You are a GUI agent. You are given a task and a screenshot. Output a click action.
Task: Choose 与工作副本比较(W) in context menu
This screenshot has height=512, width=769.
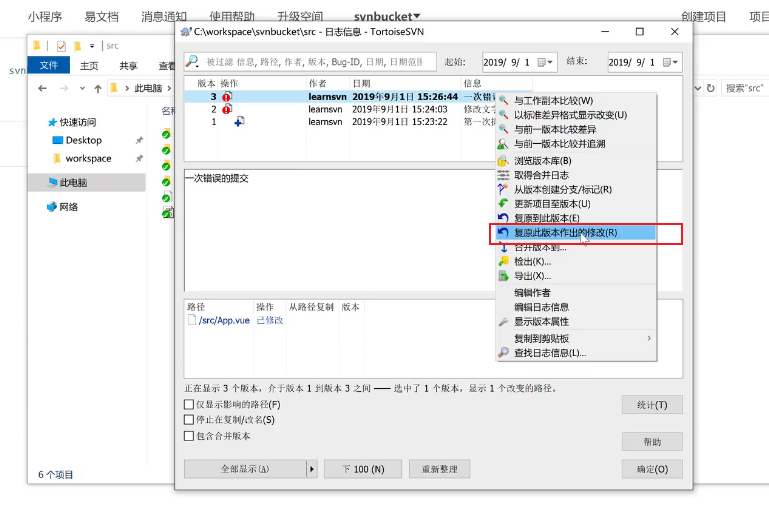click(x=576, y=101)
